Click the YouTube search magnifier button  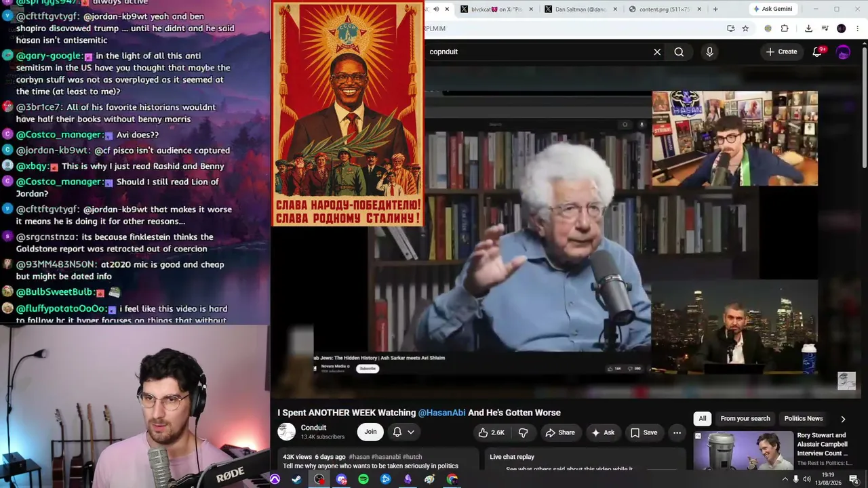(679, 52)
